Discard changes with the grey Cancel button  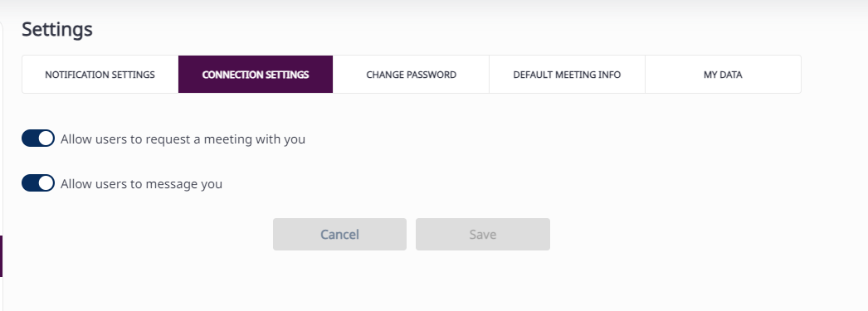[340, 234]
